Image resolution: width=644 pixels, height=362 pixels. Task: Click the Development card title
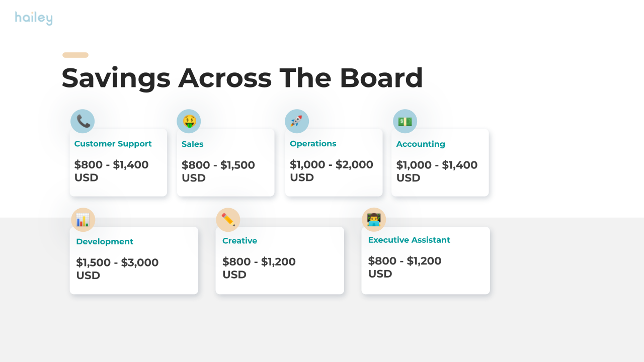(x=105, y=242)
